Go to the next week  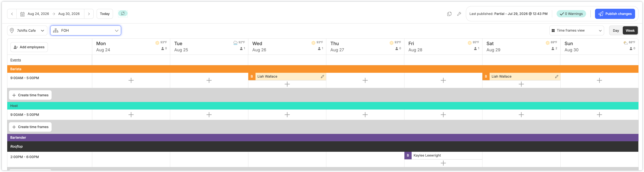[89, 14]
